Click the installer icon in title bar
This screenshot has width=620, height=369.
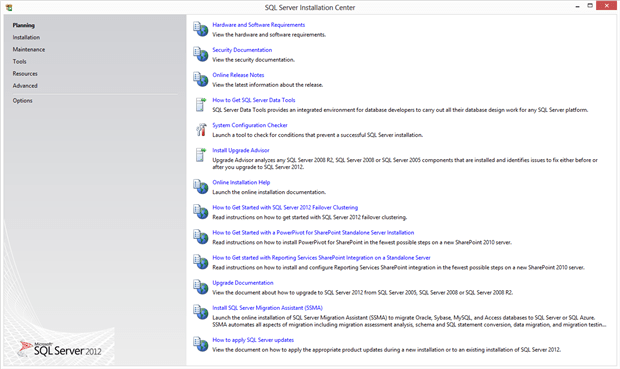click(9, 7)
